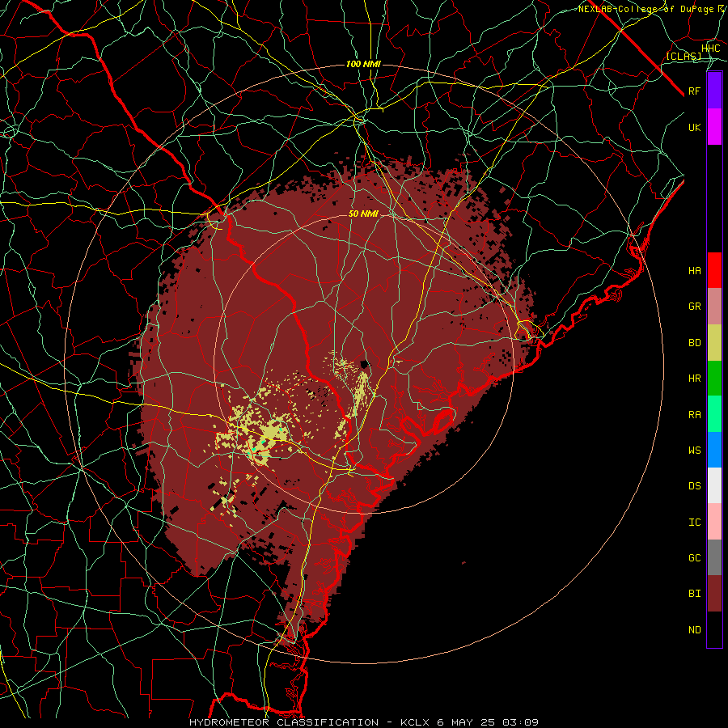Image resolution: width=728 pixels, height=728 pixels.
Task: Click the WS blue legend swatch
Action: click(x=714, y=450)
